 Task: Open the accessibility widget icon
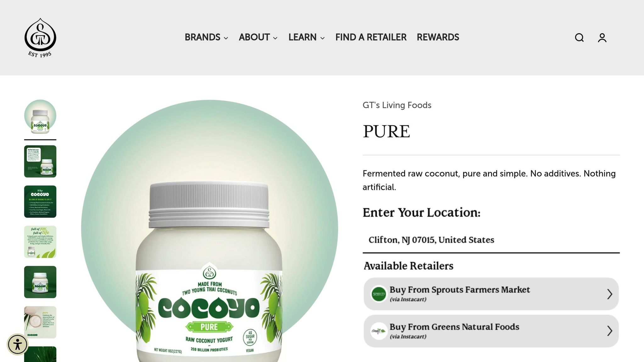point(18,344)
